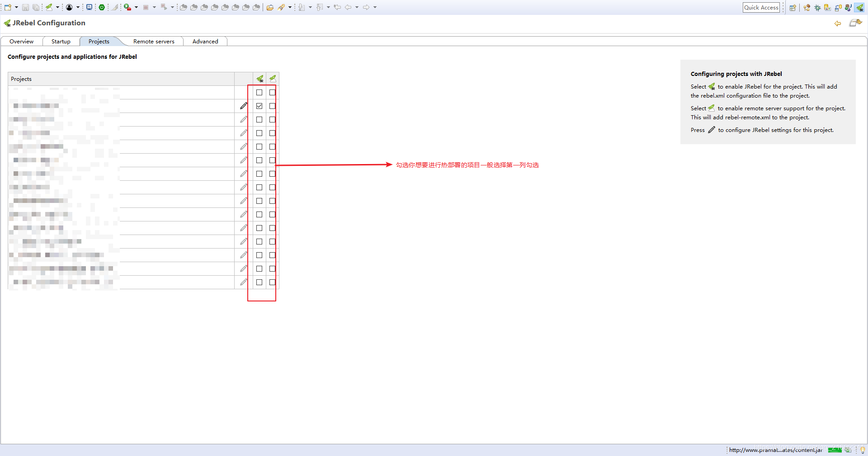Click the lightbulb tip icon in status bar

tap(862, 450)
